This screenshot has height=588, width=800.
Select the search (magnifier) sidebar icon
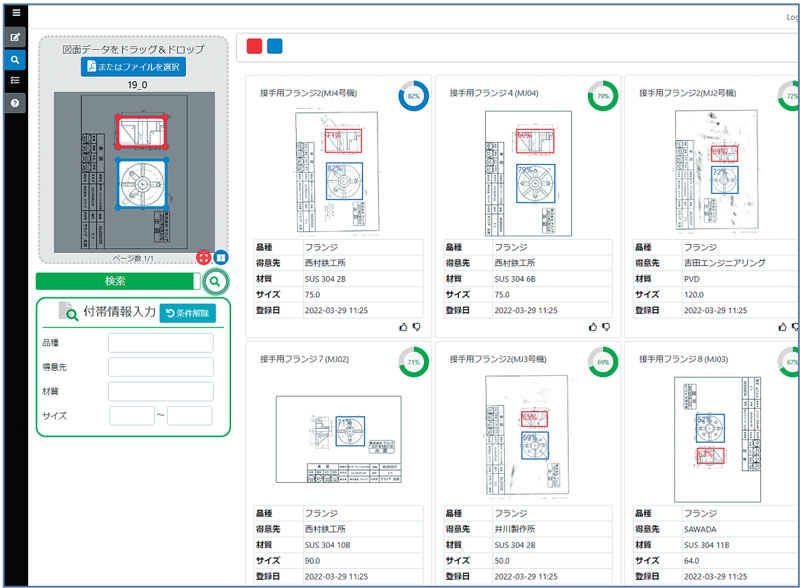[x=15, y=60]
